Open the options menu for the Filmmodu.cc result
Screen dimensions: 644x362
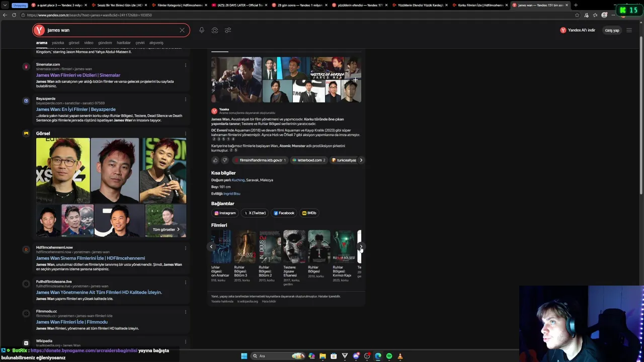pos(185,312)
